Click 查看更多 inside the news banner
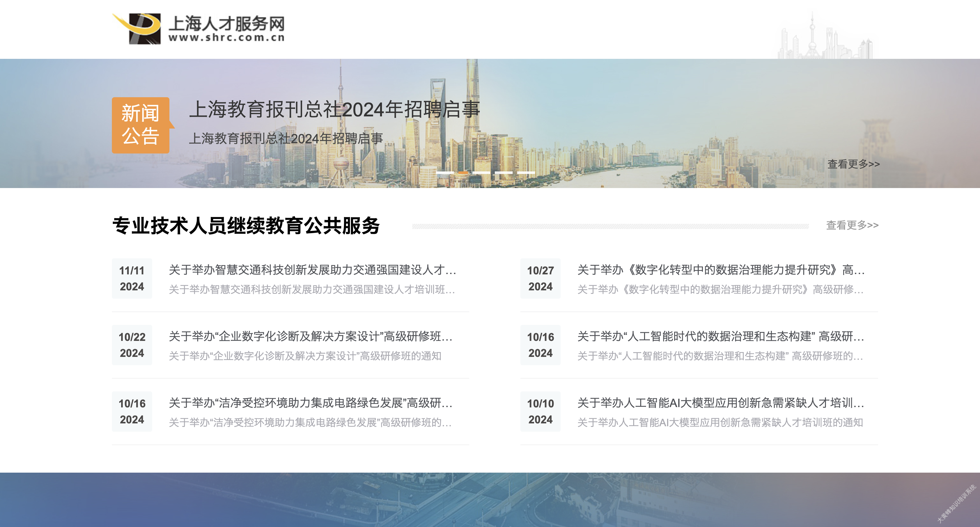The image size is (980, 527). click(853, 164)
